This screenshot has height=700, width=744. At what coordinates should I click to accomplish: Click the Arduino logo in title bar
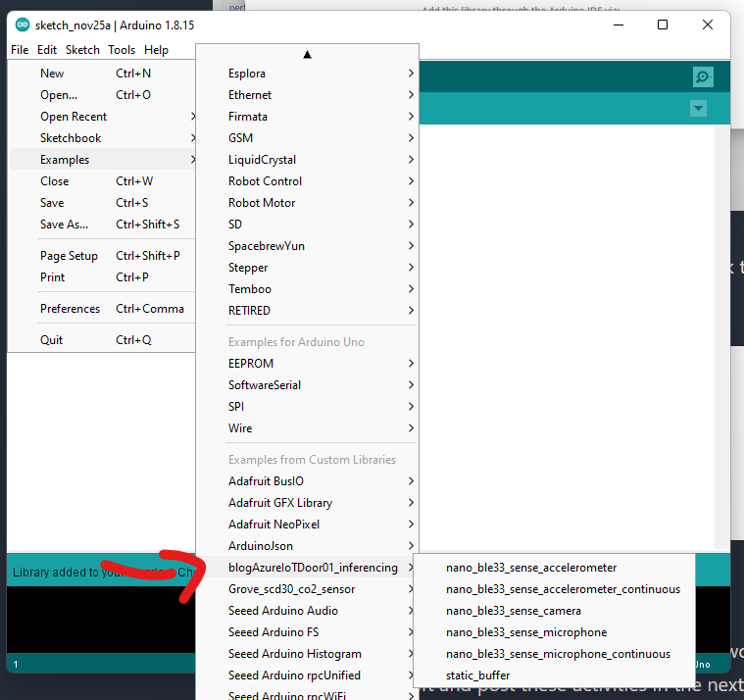click(x=23, y=25)
